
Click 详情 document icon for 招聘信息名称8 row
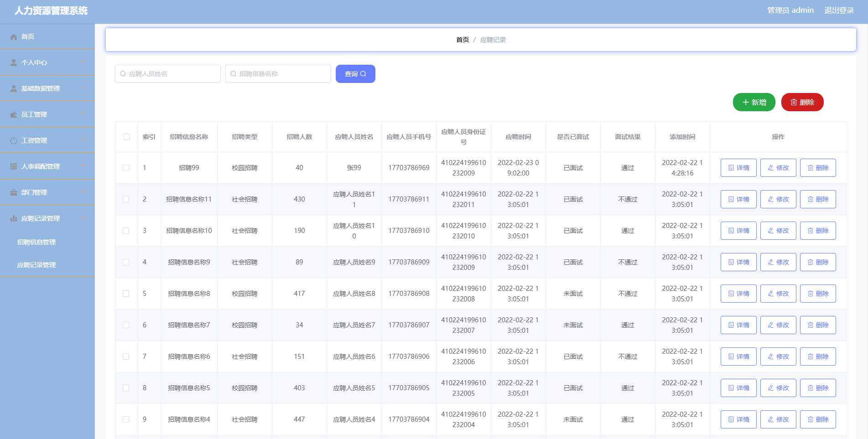pos(731,294)
